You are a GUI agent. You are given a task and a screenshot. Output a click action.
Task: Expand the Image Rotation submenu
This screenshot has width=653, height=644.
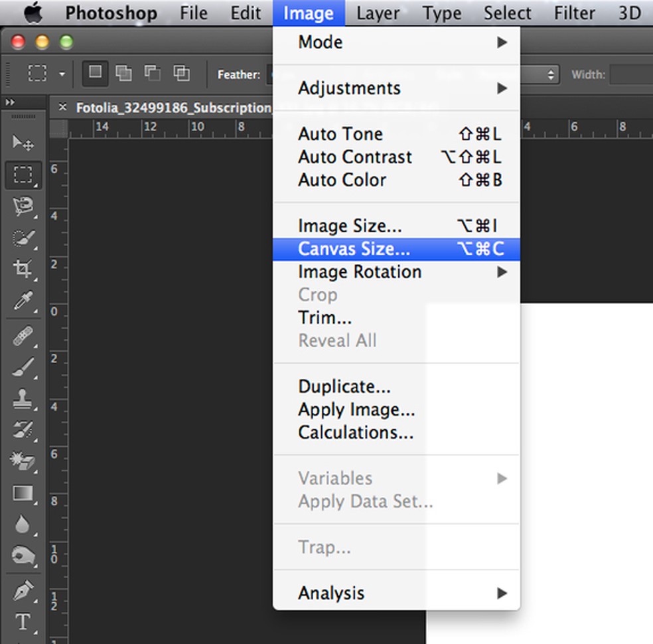tap(396, 272)
